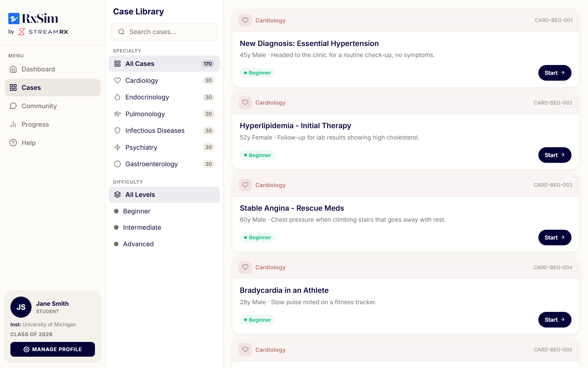Start the Stable Angina Rescue Meds case
This screenshot has height=368, width=588.
coord(555,238)
